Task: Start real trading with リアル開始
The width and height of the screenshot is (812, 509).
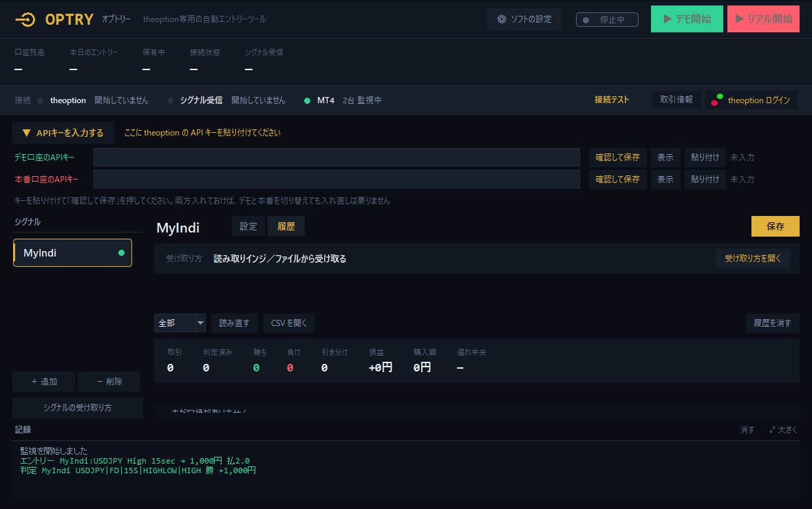Action: coord(763,19)
